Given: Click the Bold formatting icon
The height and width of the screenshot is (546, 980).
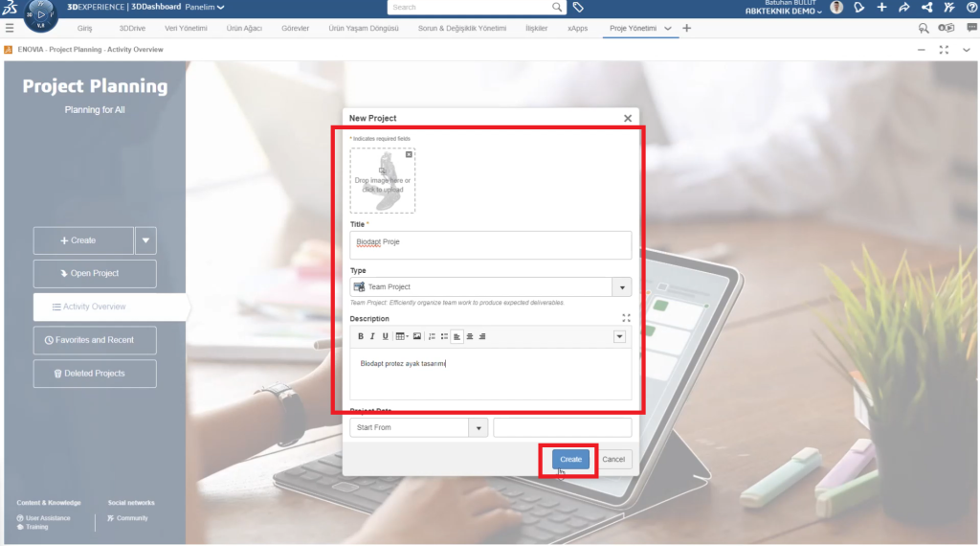Looking at the screenshot, I should (x=361, y=336).
